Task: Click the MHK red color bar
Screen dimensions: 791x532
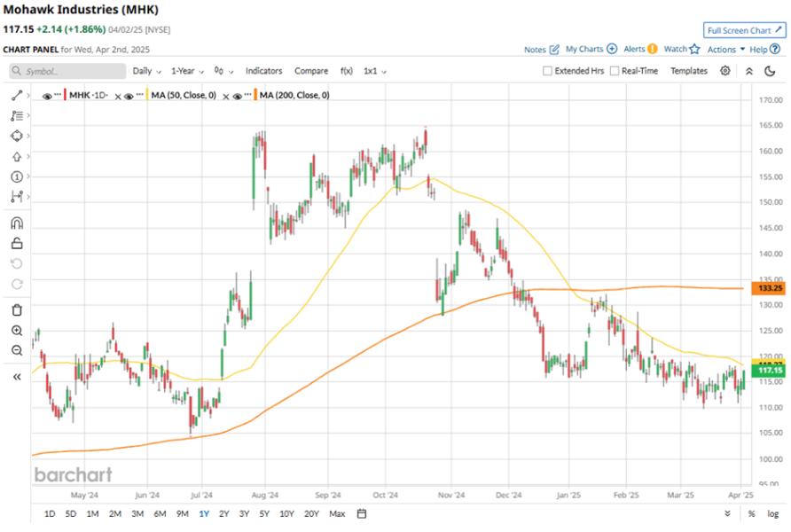Action: pyautogui.click(x=65, y=95)
